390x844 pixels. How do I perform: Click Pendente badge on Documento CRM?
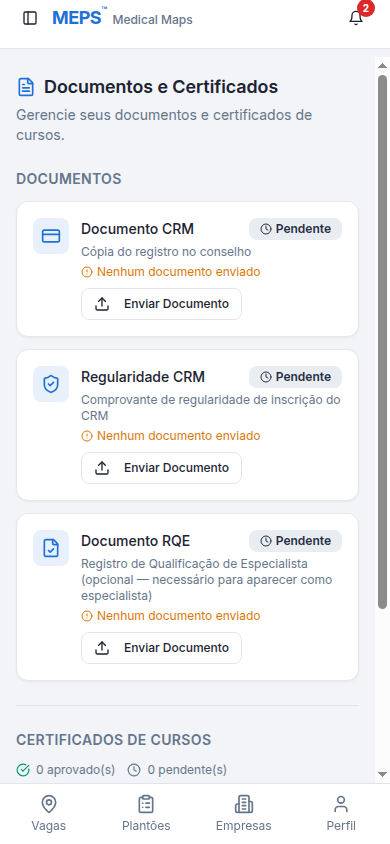[x=295, y=229]
